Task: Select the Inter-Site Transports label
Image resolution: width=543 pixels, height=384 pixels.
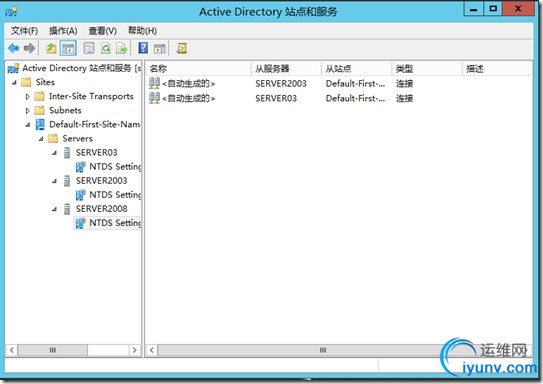Action: [x=91, y=97]
